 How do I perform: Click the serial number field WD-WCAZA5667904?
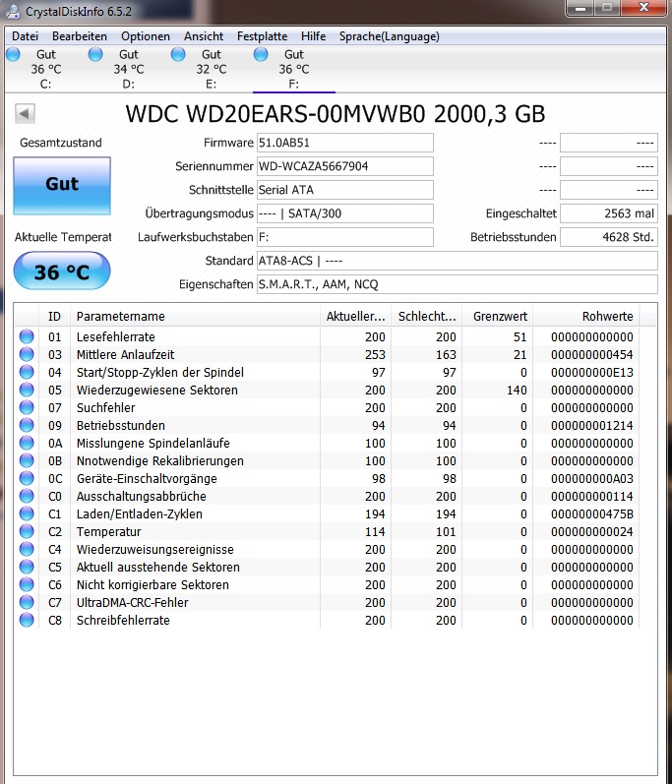[x=345, y=166]
